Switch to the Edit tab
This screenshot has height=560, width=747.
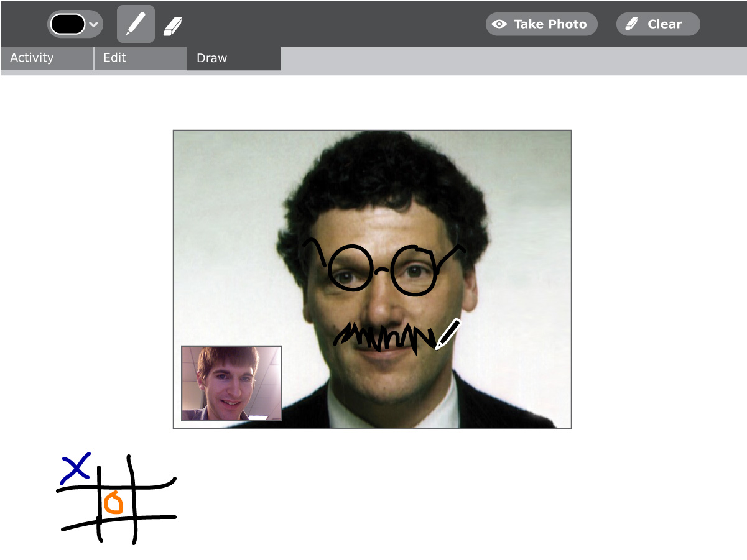tap(140, 58)
